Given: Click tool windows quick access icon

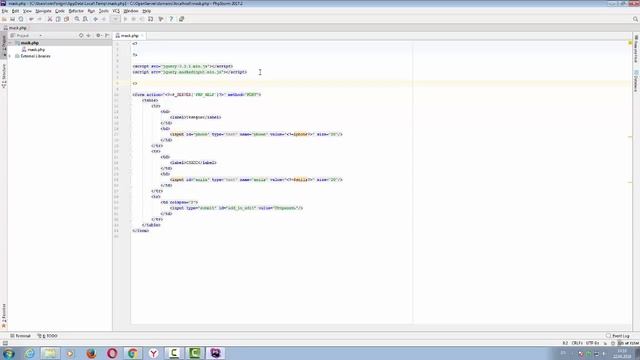Looking at the screenshot, I should tap(5, 343).
